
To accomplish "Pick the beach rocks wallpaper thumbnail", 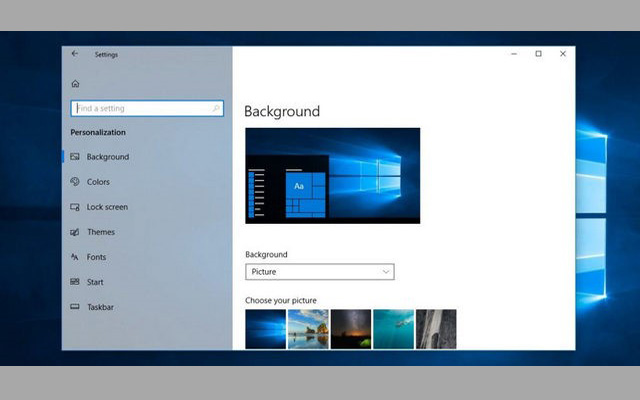I will coord(308,328).
